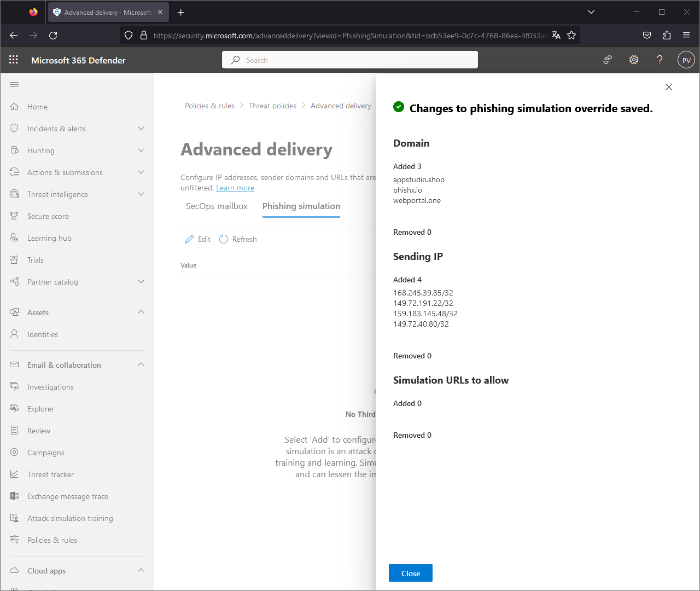Sort by the Value column header
The width and height of the screenshot is (700, 591).
tap(189, 265)
